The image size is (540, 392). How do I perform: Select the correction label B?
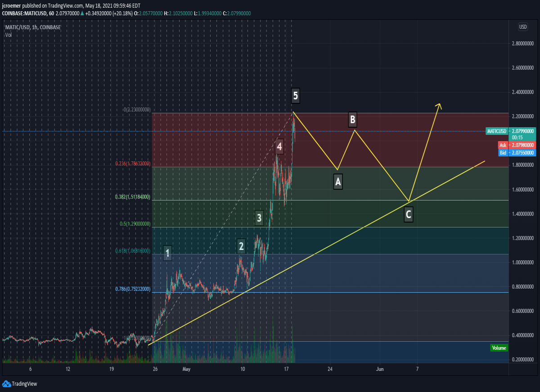point(353,120)
